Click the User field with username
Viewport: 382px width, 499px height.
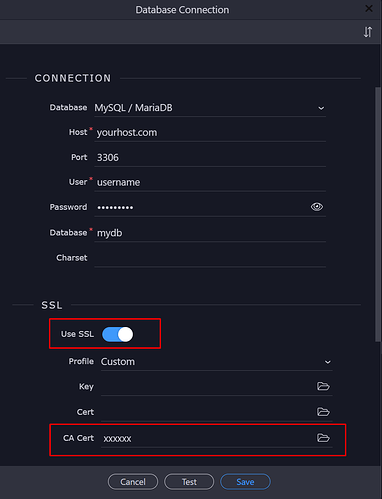click(210, 182)
